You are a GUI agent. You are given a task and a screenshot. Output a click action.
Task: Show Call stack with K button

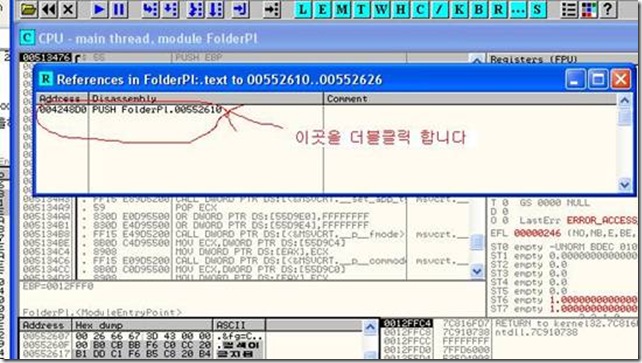click(459, 9)
